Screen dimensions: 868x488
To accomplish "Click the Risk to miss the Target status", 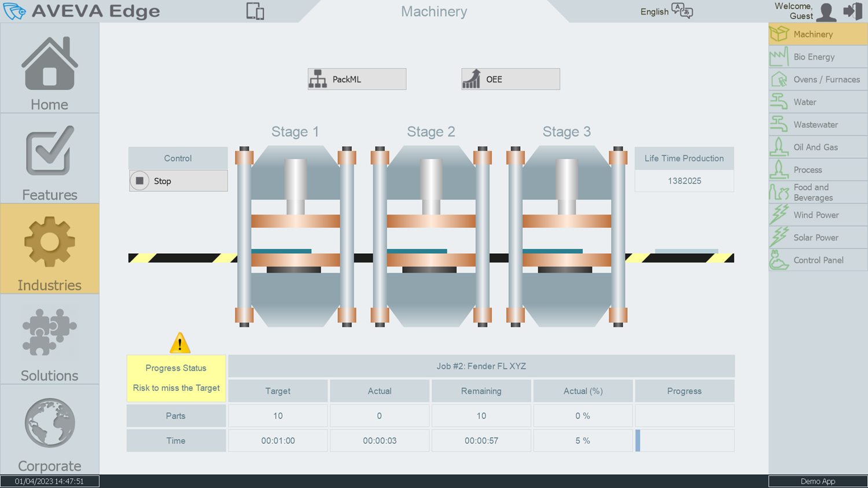I will point(176,388).
